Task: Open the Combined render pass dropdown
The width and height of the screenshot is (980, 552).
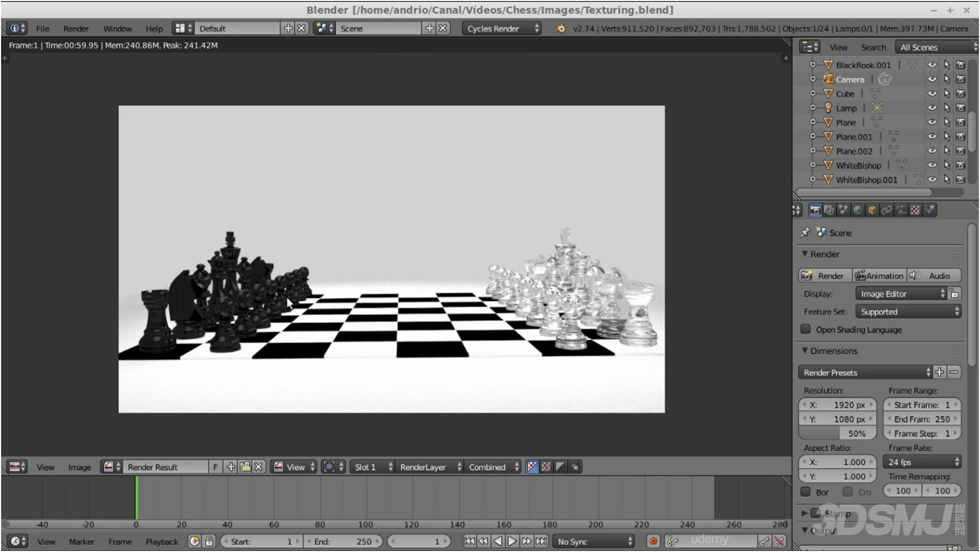Action: tap(492, 467)
